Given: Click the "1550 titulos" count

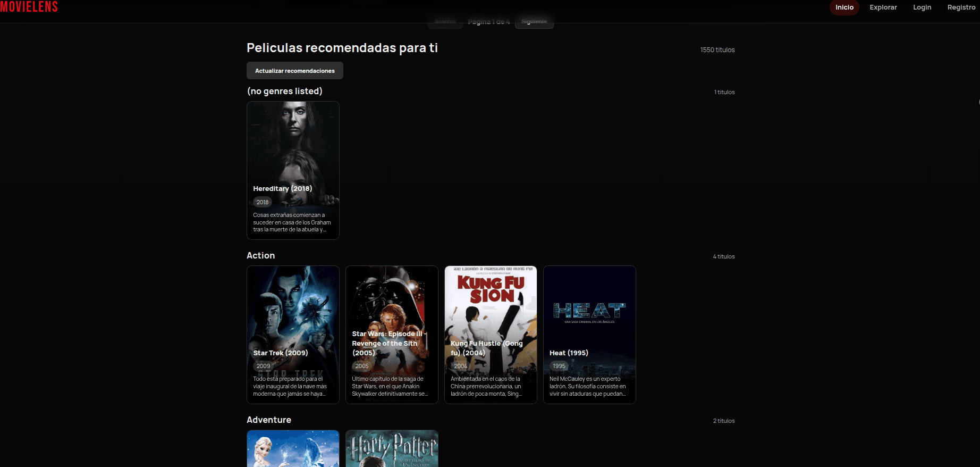Looking at the screenshot, I should [717, 50].
